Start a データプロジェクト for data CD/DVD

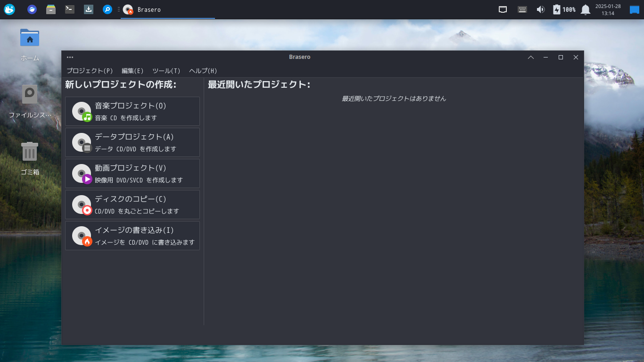(x=132, y=142)
